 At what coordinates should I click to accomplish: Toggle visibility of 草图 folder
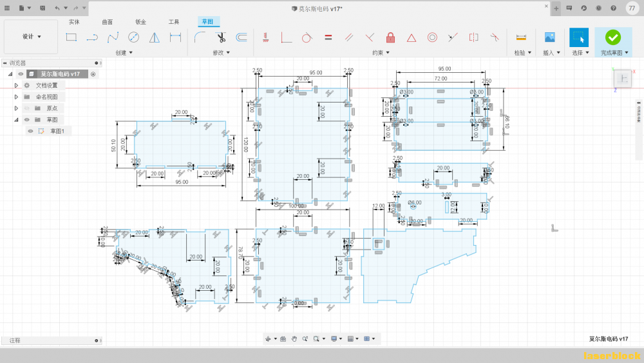(x=27, y=120)
